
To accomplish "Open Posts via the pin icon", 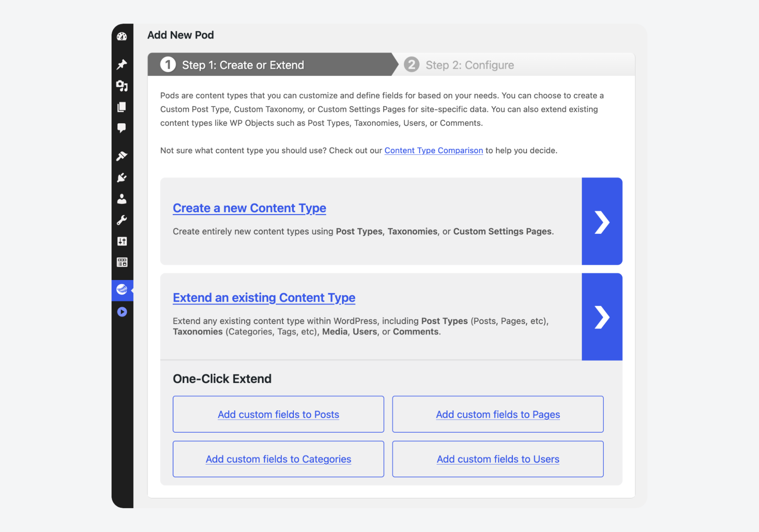I will (122, 65).
